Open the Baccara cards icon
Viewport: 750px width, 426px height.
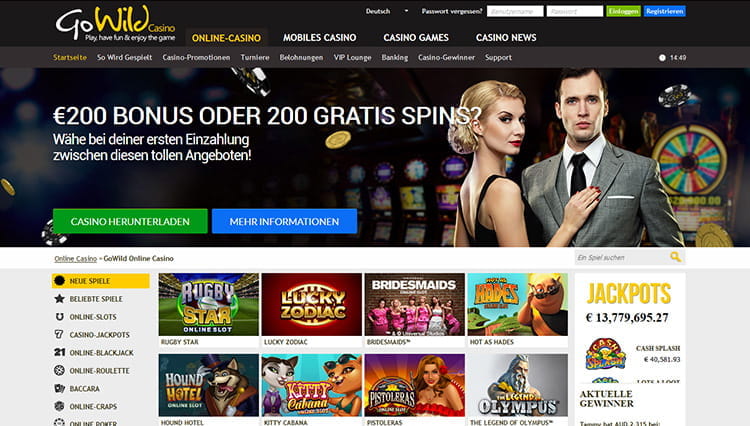[x=59, y=388]
